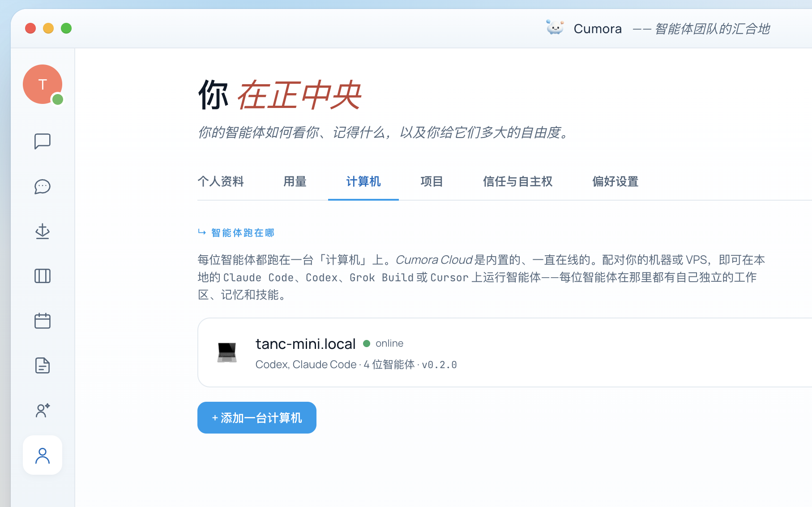812x507 pixels.
Task: Click the macOS yellow minimize window button
Action: pos(48,28)
